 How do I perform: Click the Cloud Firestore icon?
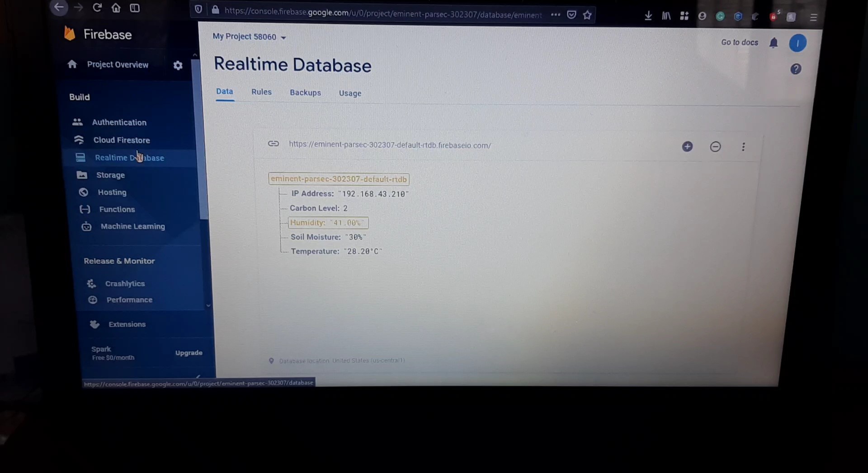click(x=79, y=140)
